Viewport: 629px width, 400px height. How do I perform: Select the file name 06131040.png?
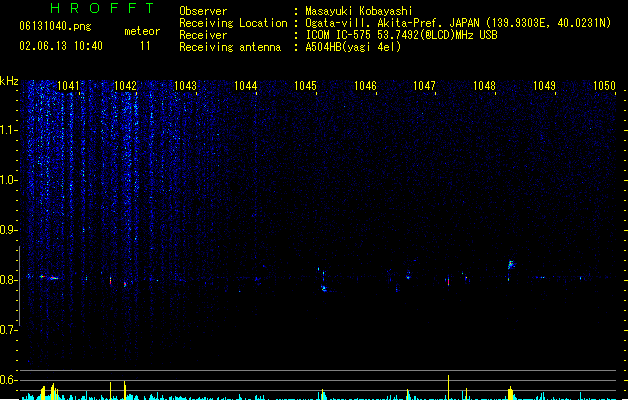point(55,26)
